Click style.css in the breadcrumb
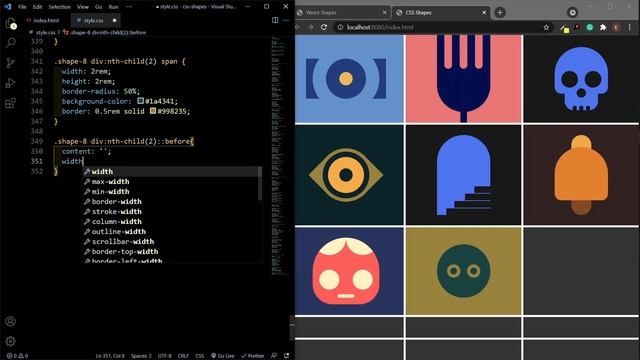This screenshot has height=360, width=640. pyautogui.click(x=45, y=32)
